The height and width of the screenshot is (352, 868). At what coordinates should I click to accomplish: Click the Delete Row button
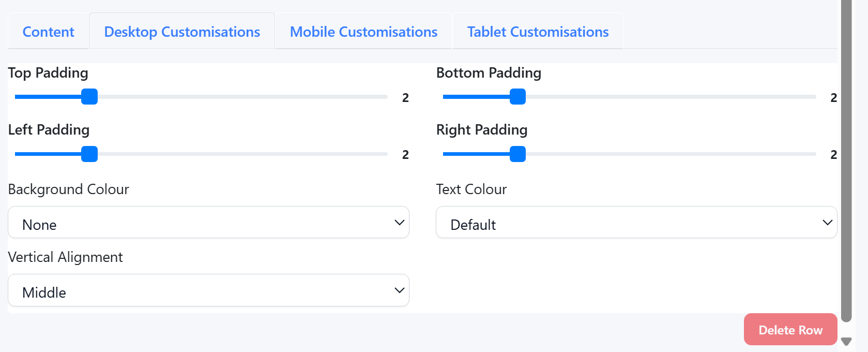point(790,330)
